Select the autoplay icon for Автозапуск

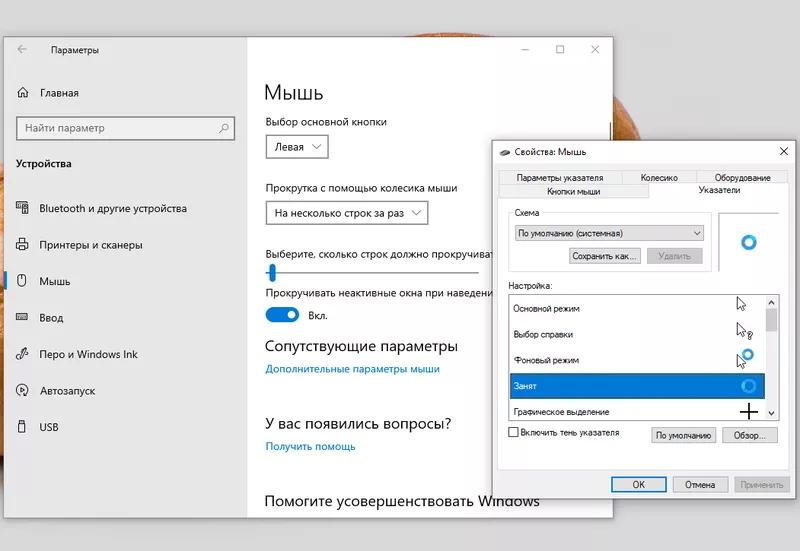tap(22, 390)
